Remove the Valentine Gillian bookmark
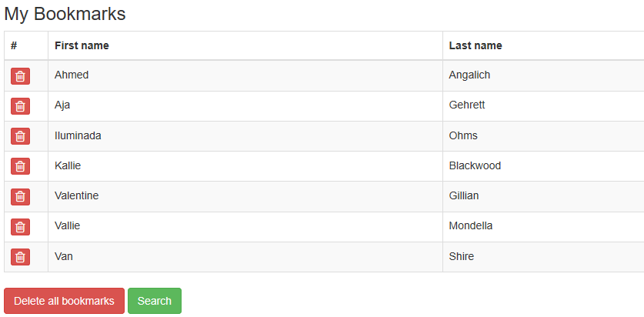Image resolution: width=644 pixels, height=317 pixels. pyautogui.click(x=20, y=197)
